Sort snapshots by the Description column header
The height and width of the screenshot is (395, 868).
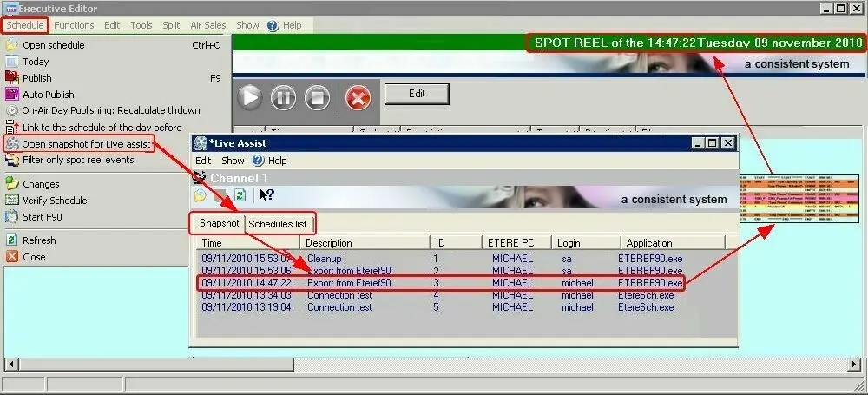[329, 243]
